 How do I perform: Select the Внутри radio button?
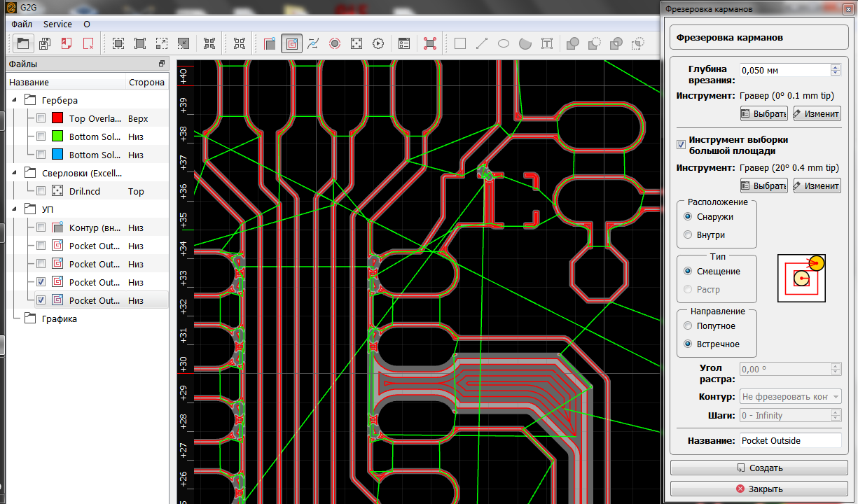(x=688, y=235)
